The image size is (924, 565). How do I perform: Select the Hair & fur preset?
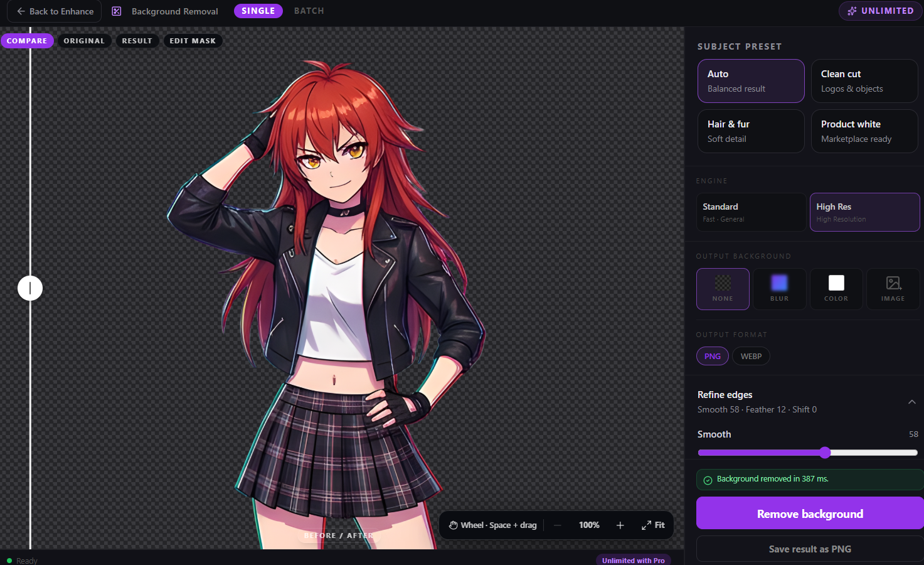pos(751,131)
